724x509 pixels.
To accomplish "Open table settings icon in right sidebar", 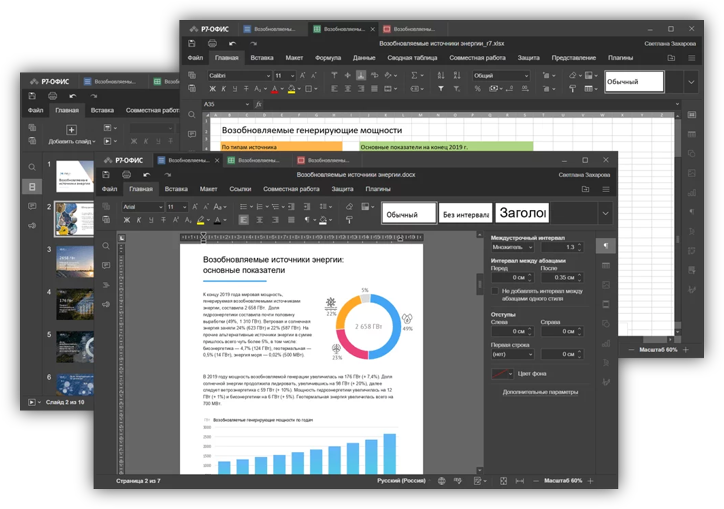I will pos(605,266).
